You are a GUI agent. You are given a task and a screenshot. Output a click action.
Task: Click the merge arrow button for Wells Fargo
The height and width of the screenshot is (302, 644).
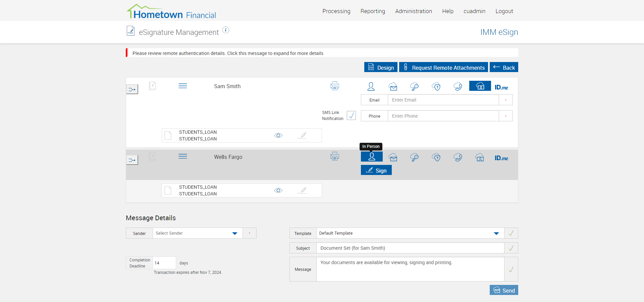click(x=132, y=160)
